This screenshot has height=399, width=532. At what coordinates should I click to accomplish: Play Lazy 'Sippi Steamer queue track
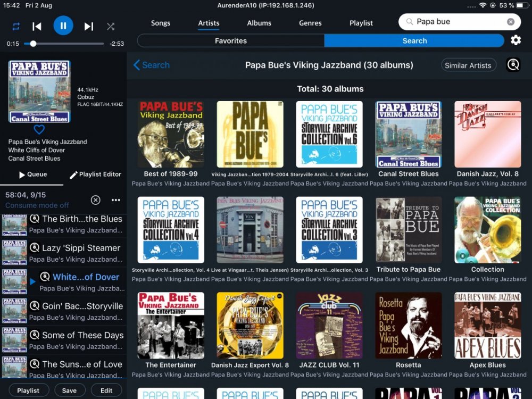click(64, 253)
